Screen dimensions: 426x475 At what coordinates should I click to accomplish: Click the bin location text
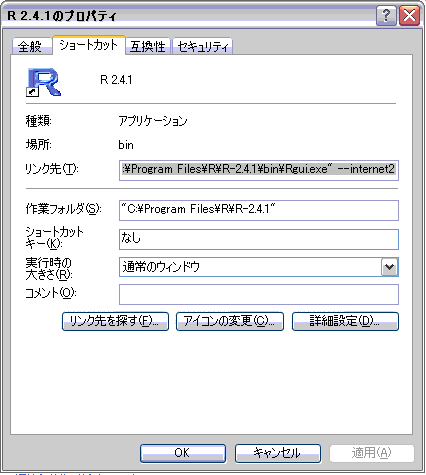tap(126, 145)
